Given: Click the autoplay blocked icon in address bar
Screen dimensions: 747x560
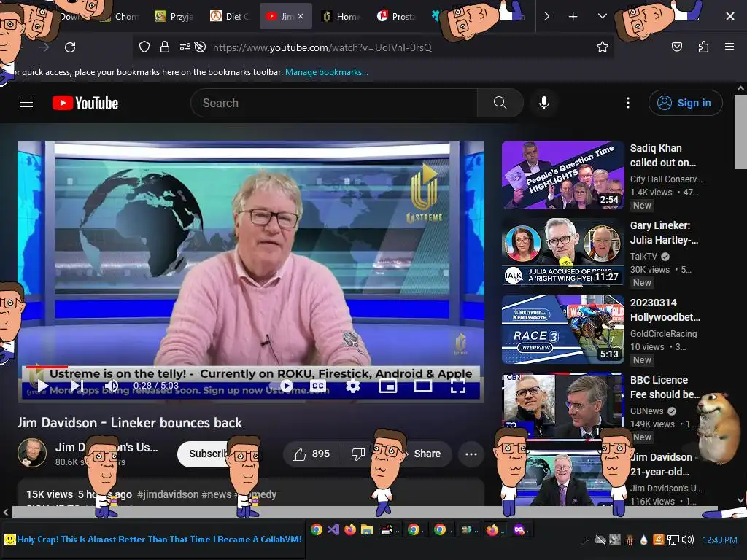Looking at the screenshot, I should click(x=200, y=47).
